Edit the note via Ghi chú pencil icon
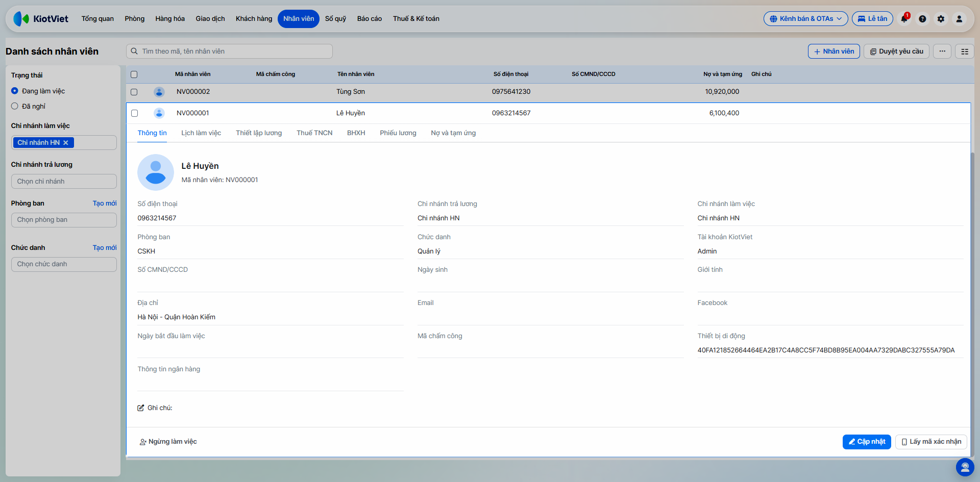This screenshot has height=482, width=980. pyautogui.click(x=141, y=408)
